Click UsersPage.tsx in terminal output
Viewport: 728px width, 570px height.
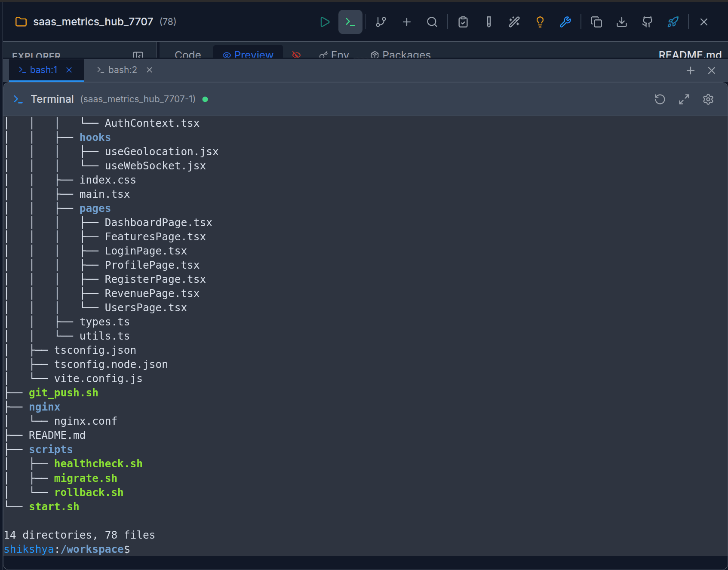tap(146, 308)
